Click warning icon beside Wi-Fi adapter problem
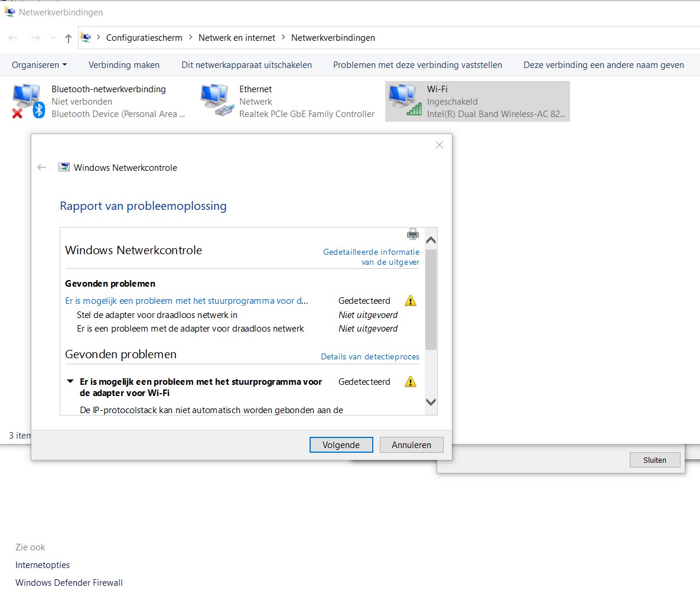 [411, 382]
